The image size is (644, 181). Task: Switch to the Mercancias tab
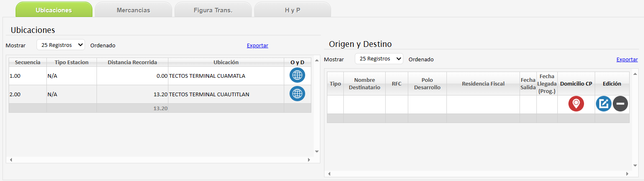133,10
